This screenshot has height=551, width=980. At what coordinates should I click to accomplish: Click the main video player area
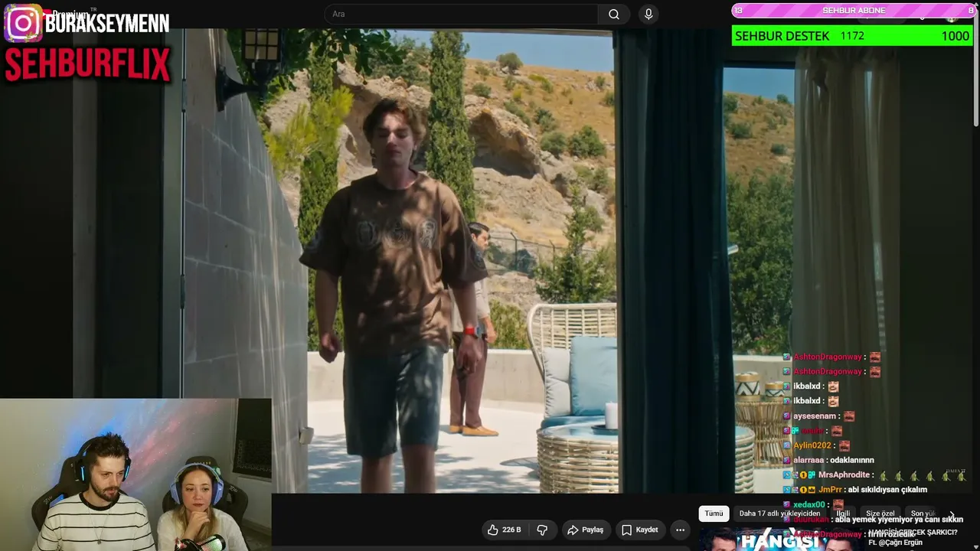(490, 260)
